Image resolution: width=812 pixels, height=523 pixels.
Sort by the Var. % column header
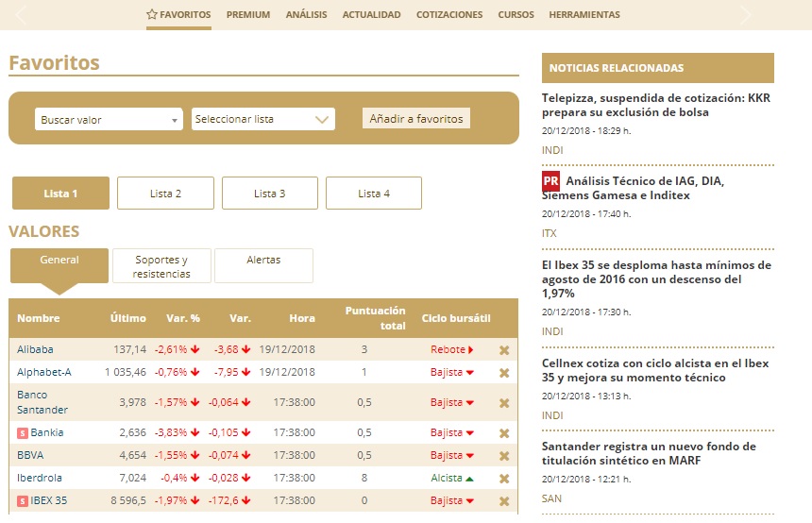pos(183,318)
